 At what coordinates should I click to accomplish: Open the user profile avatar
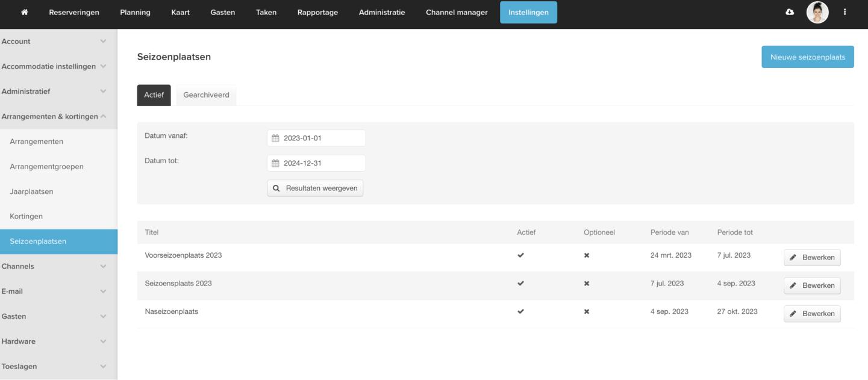click(x=817, y=13)
